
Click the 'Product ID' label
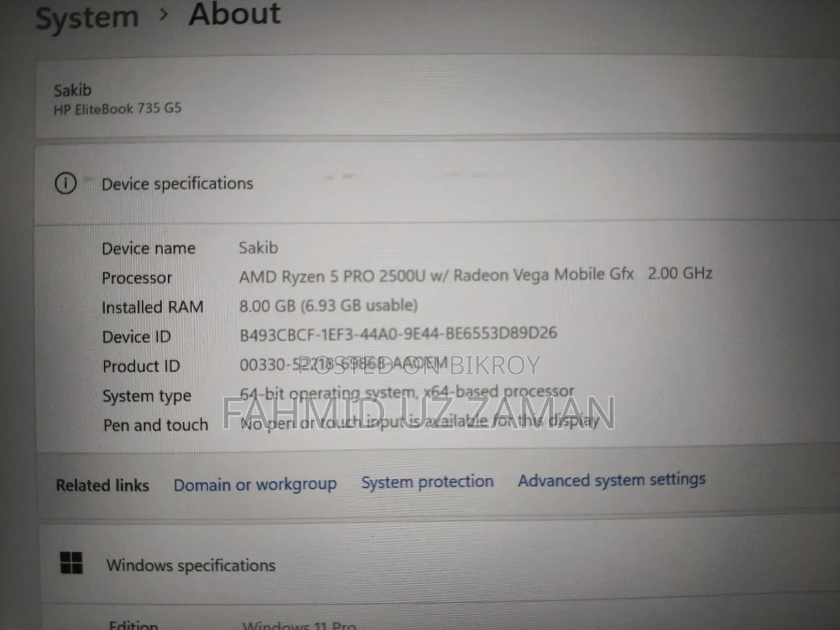141,366
